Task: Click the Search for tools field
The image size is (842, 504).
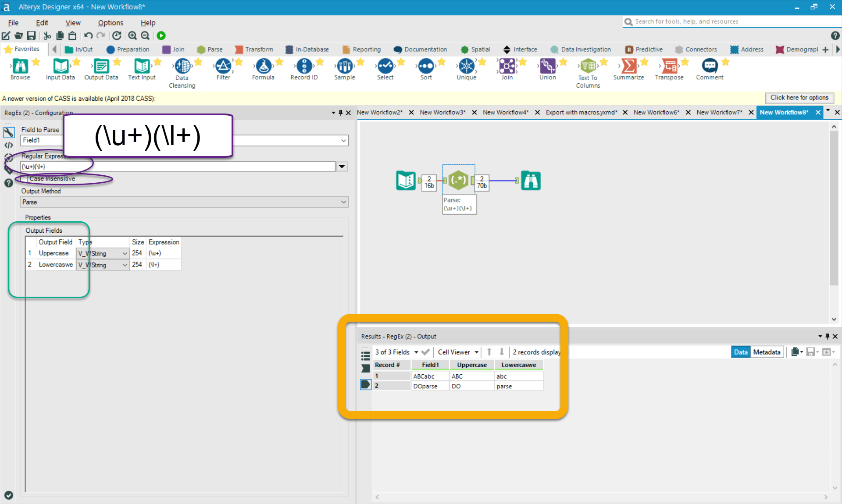Action: [732, 21]
